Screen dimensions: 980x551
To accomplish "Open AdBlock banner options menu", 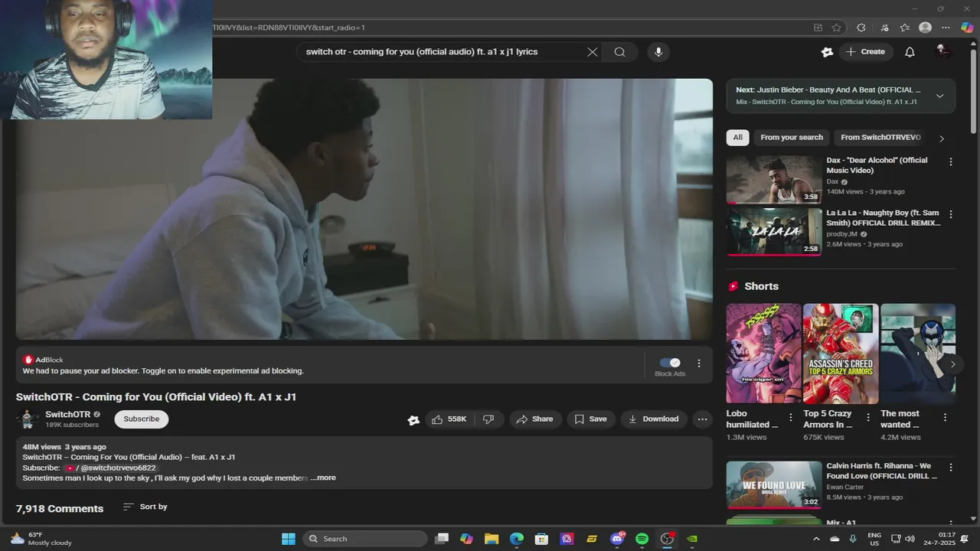I will 698,364.
